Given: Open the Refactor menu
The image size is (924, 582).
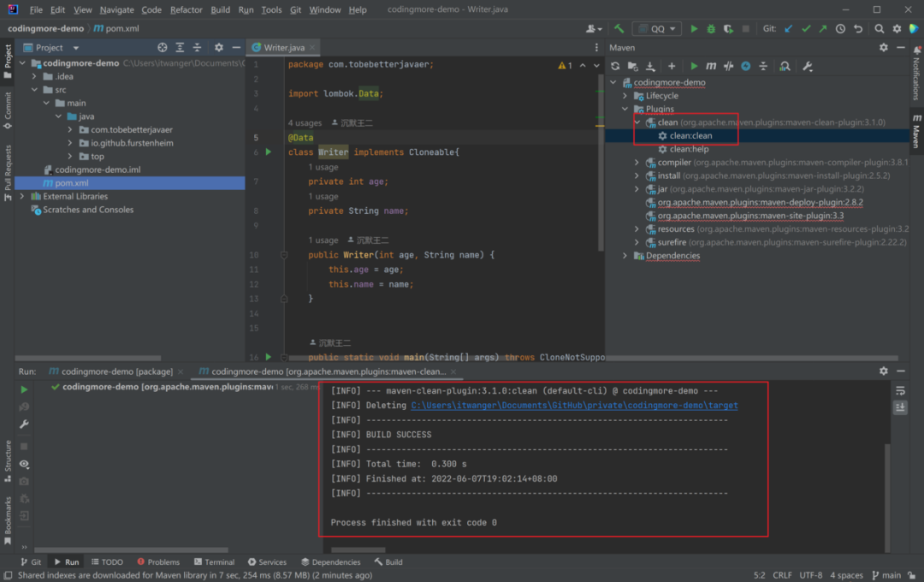Looking at the screenshot, I should (186, 9).
